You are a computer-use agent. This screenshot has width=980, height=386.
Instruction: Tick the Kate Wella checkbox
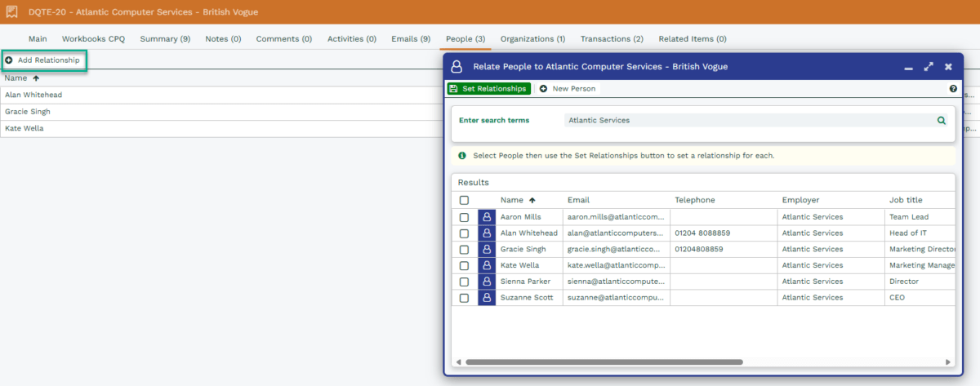pyautogui.click(x=464, y=266)
